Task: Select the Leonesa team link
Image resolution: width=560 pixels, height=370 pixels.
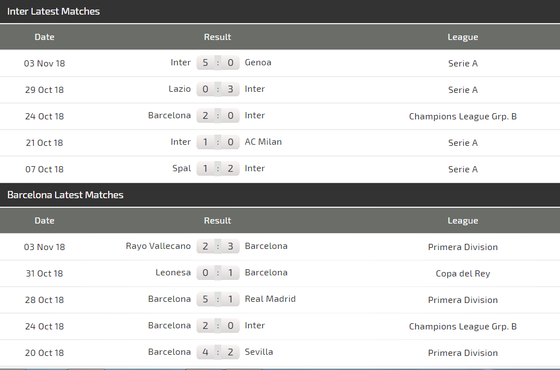Action: tap(173, 272)
